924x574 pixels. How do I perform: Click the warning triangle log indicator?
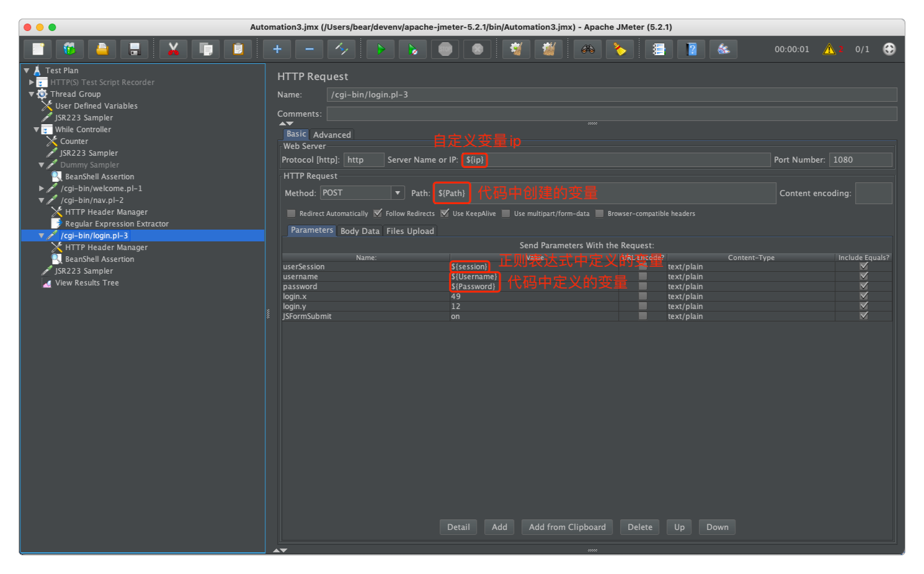pos(829,49)
